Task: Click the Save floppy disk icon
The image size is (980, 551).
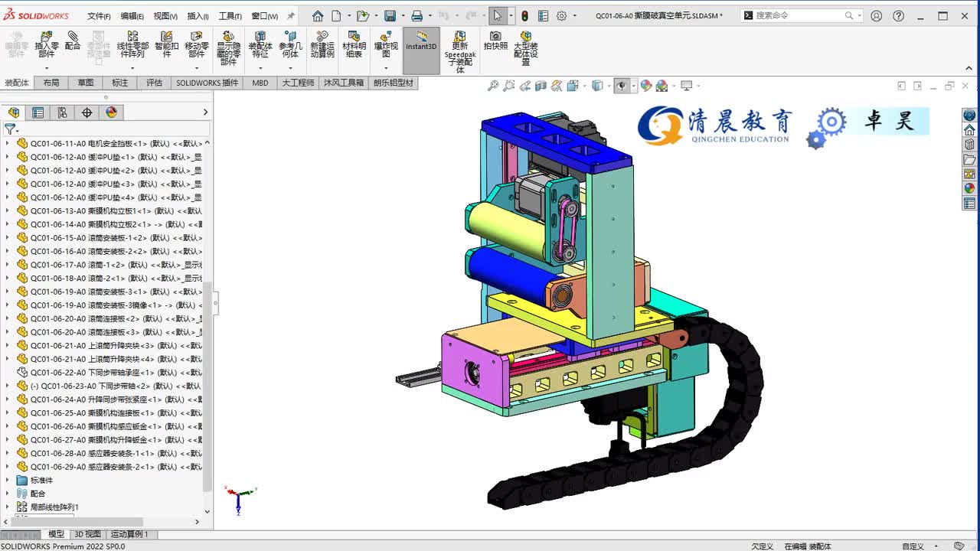Action: click(x=390, y=15)
